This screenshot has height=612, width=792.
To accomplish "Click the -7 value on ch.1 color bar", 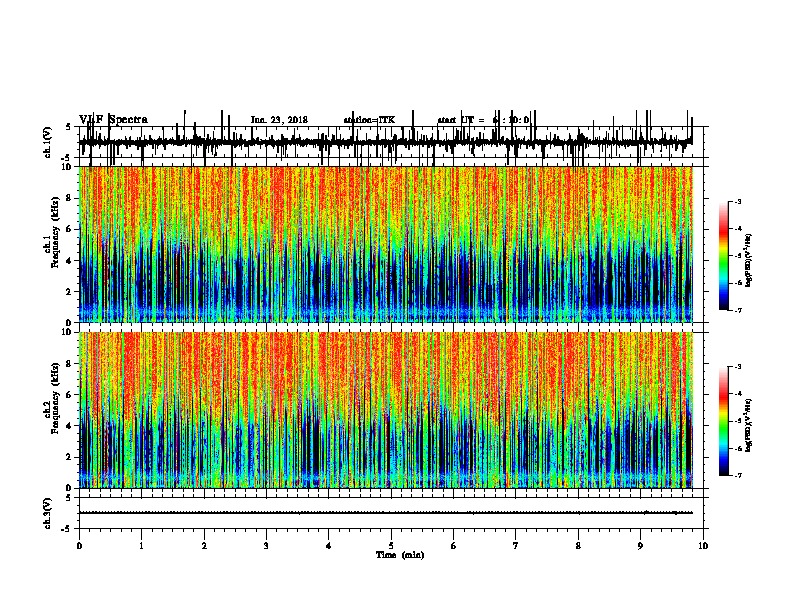I will click(x=737, y=310).
